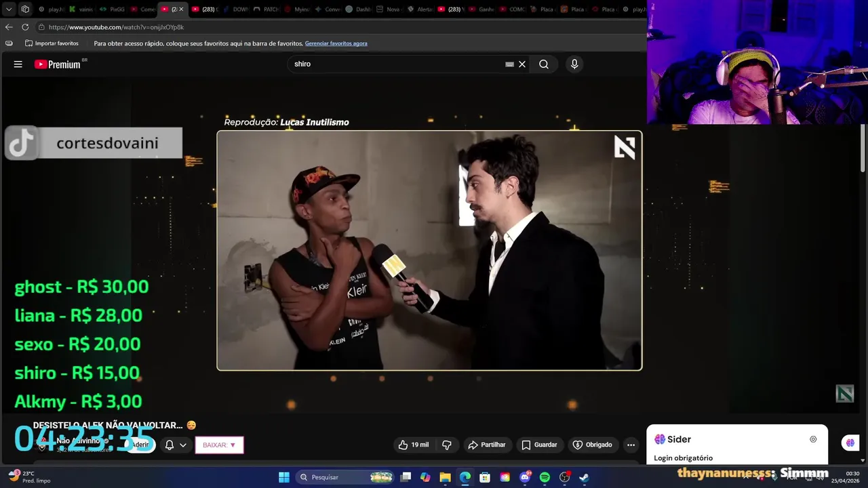Viewport: 868px width, 488px height.
Task: Expand the BAIXAR download dropdown
Action: pyautogui.click(x=219, y=445)
